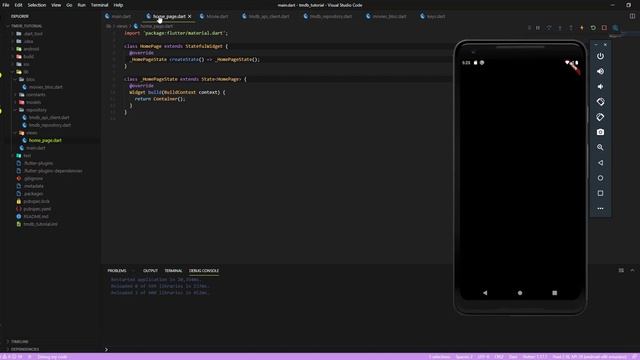Trigger Flutter hot reload lightning icon
Image resolution: width=640 pixels, height=360 pixels.
click(x=582, y=28)
